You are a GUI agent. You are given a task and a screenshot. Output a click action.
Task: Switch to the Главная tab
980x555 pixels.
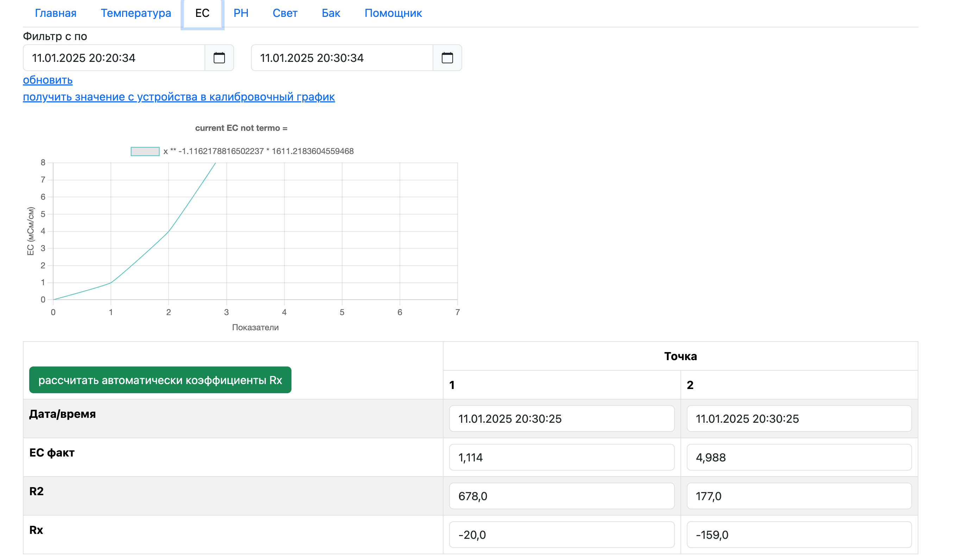(x=55, y=13)
